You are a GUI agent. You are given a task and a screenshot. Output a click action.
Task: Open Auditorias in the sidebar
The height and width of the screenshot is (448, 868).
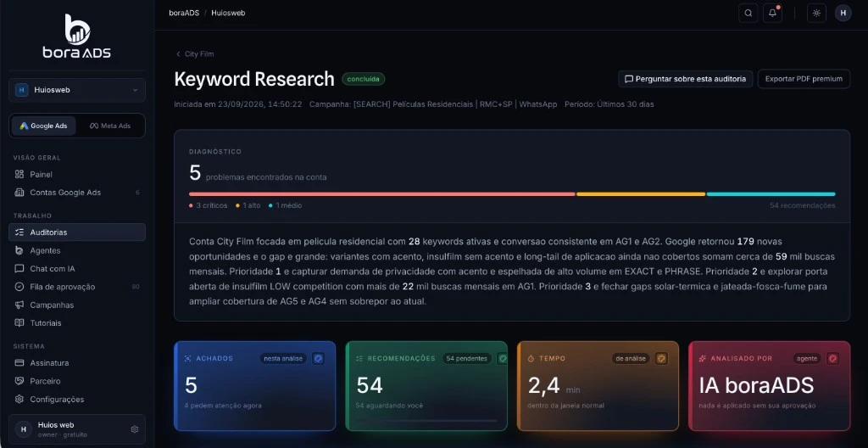tap(77, 232)
